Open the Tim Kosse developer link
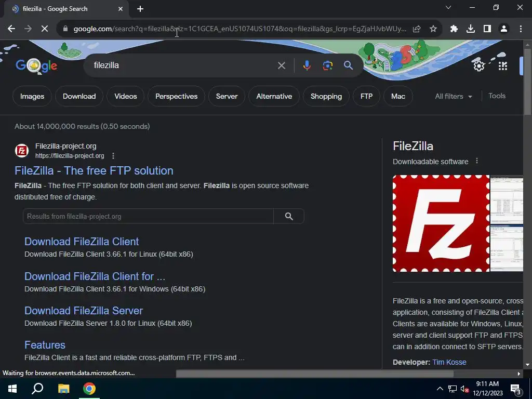Screen dimensions: 532x399 click(449, 362)
